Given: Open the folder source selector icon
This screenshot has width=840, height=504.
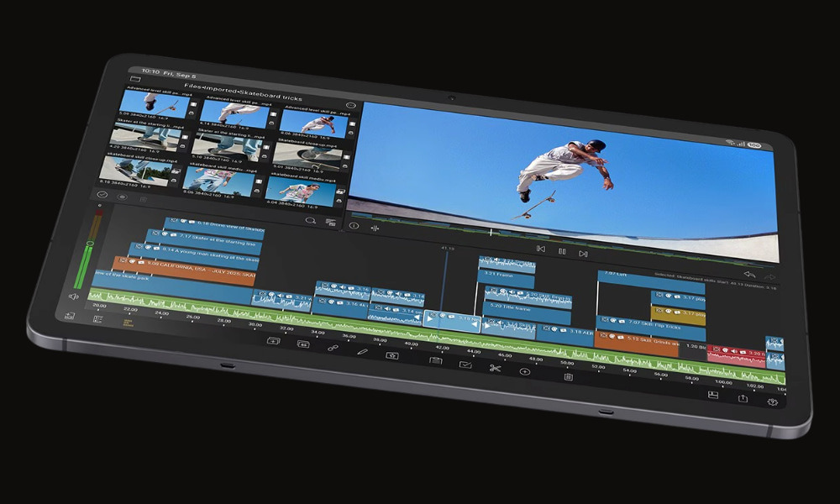Looking at the screenshot, I should pyautogui.click(x=134, y=79).
